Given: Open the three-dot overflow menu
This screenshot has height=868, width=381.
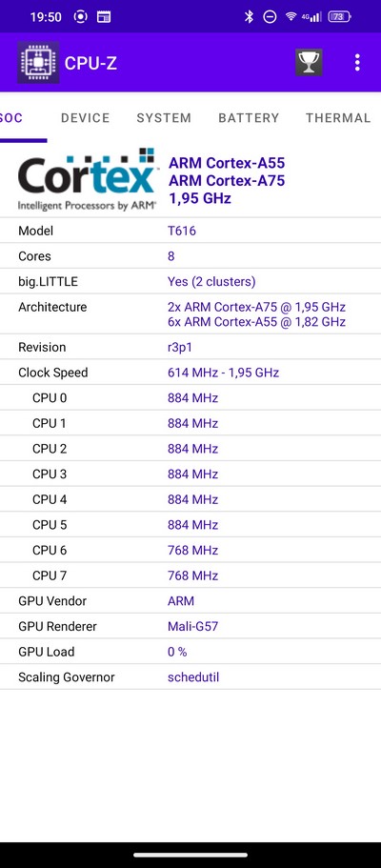Looking at the screenshot, I should coord(357,62).
